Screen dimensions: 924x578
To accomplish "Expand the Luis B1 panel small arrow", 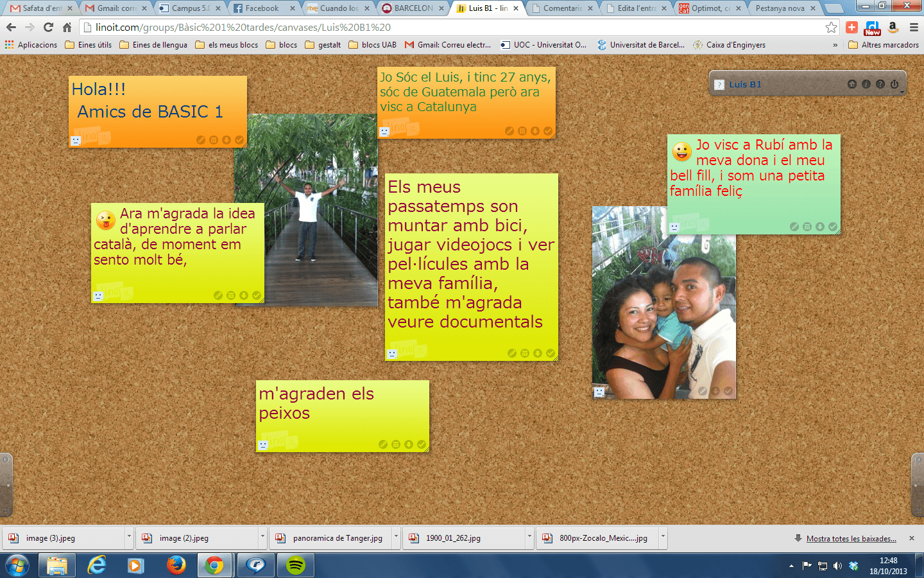I will (x=902, y=92).
